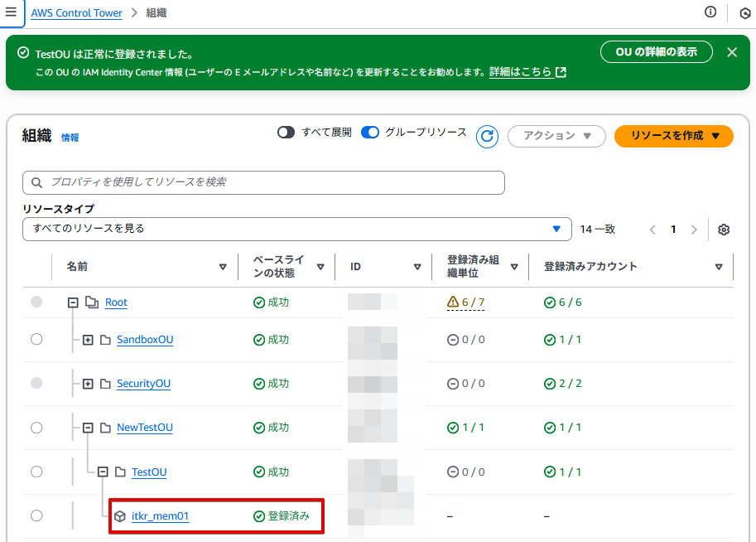The width and height of the screenshot is (756, 542).
Task: Toggle the すべて展開 switch
Action: pos(286,133)
